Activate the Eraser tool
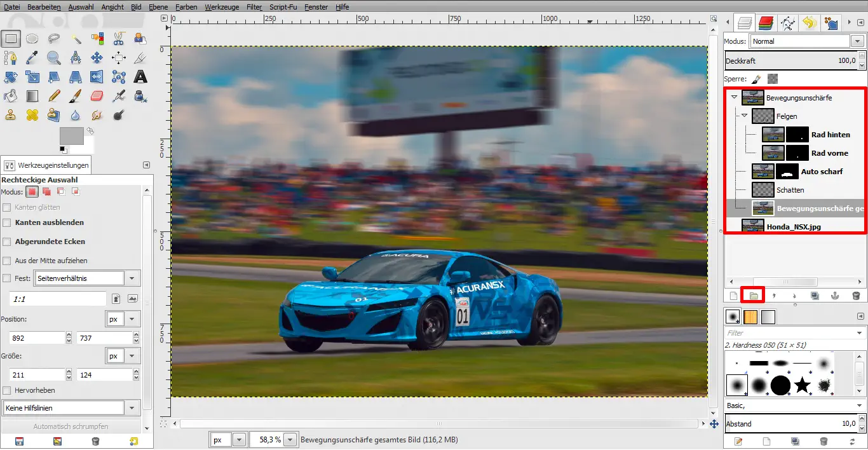The image size is (868, 450). [97, 96]
